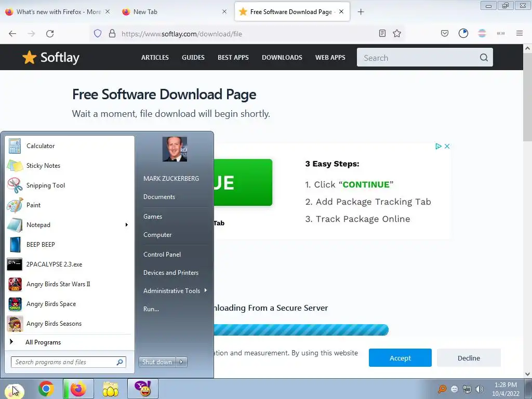This screenshot has height=399, width=532.
Task: Close the ad with its X icon
Action: [x=447, y=146]
